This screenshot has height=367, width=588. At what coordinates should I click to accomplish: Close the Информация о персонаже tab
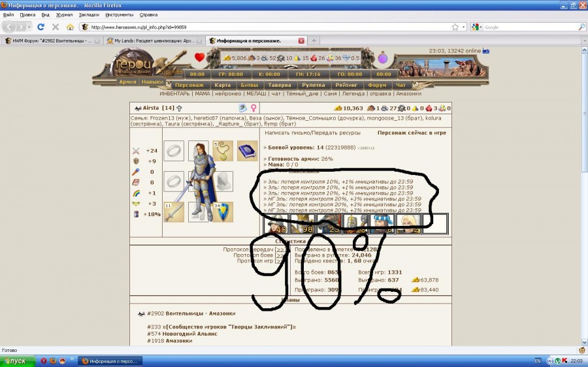click(x=301, y=40)
